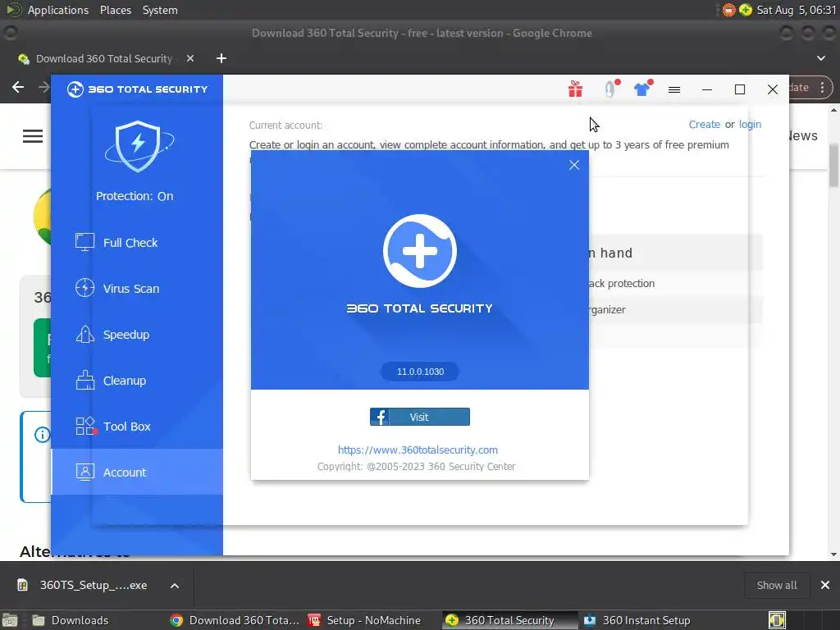Click Show all downloads
The height and width of the screenshot is (630, 840).
(x=776, y=585)
